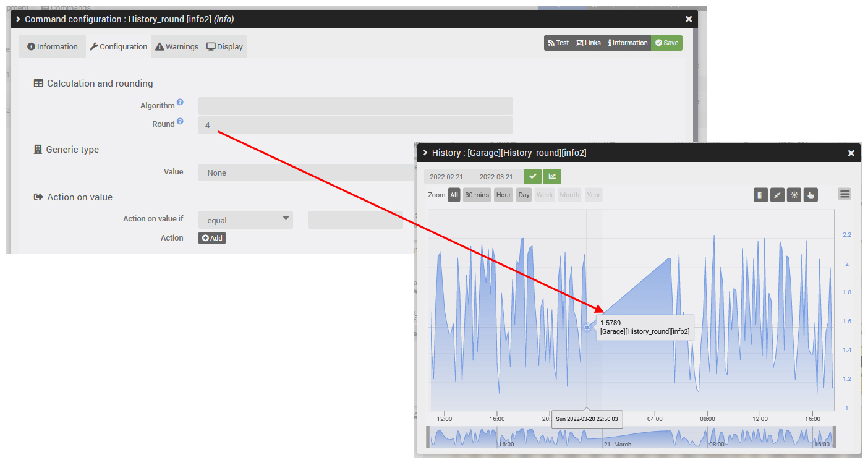Toggle the yAxis scale icon

(761, 195)
